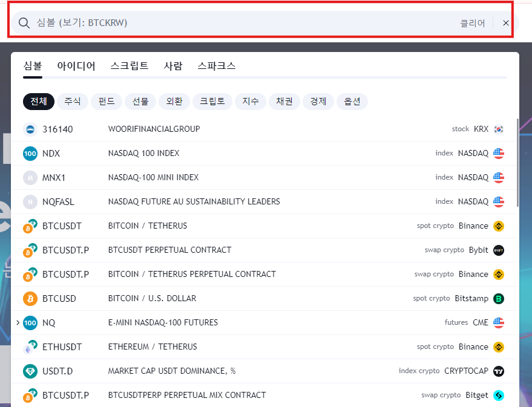Select the 옵션 filter chip
532x407 pixels.
tap(352, 102)
